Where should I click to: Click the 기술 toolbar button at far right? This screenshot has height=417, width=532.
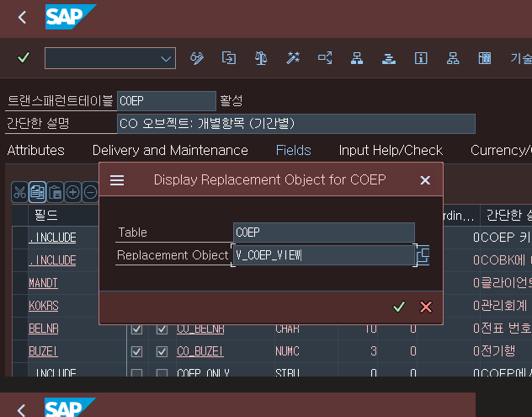click(521, 58)
